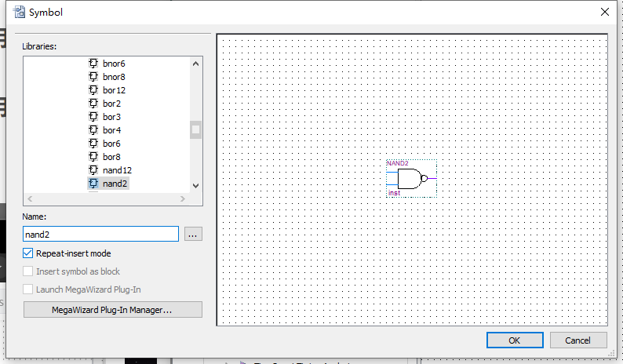Click the inst label under the gate
The height and width of the screenshot is (364, 623).
tap(394, 193)
